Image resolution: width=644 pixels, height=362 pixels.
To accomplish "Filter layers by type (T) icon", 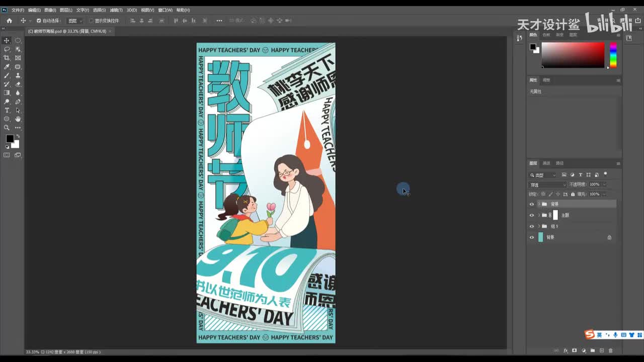I will [581, 175].
